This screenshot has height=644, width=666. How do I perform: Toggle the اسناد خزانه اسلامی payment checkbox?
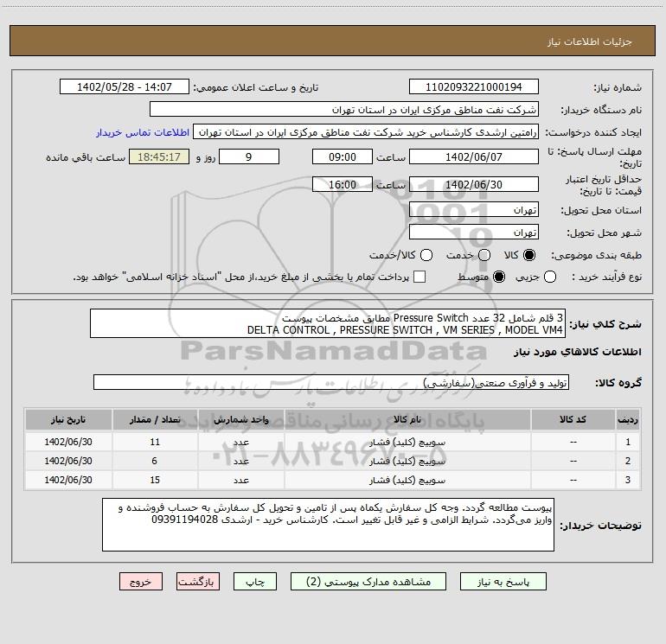[x=419, y=277]
